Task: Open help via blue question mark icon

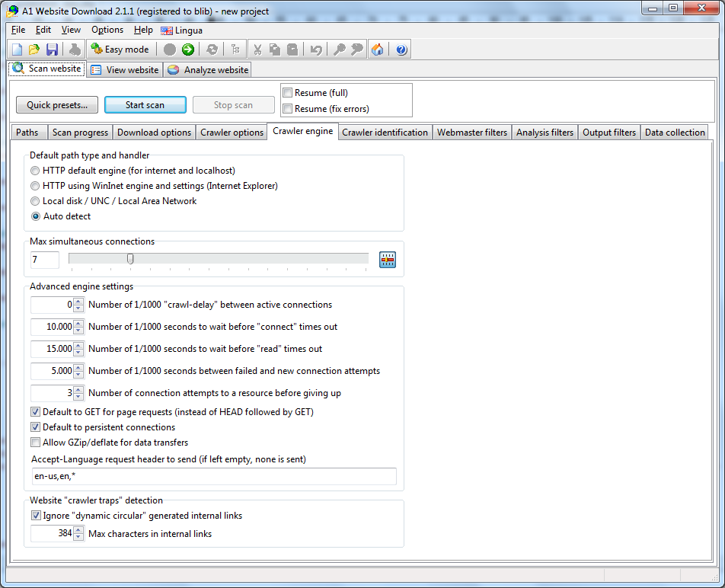Action: coord(401,50)
